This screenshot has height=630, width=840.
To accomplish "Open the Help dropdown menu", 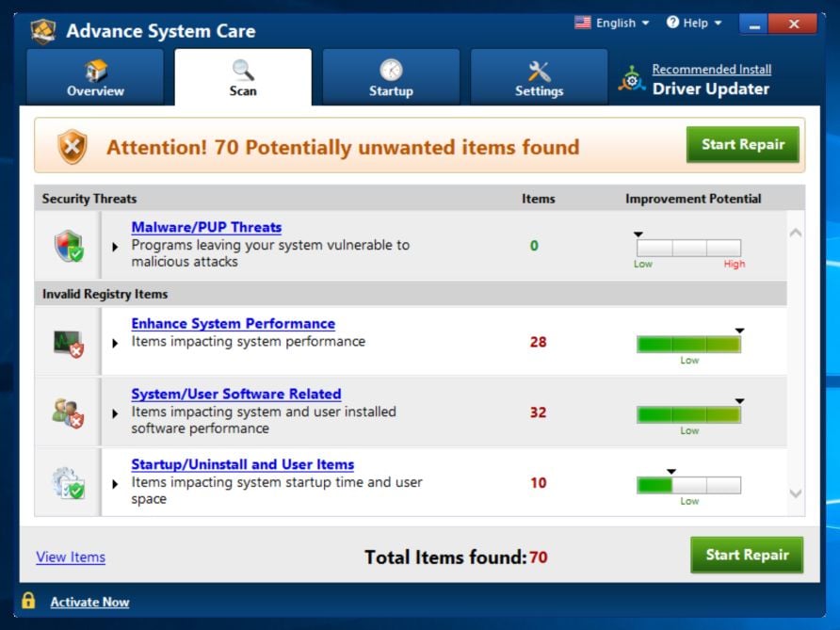I will [x=694, y=23].
